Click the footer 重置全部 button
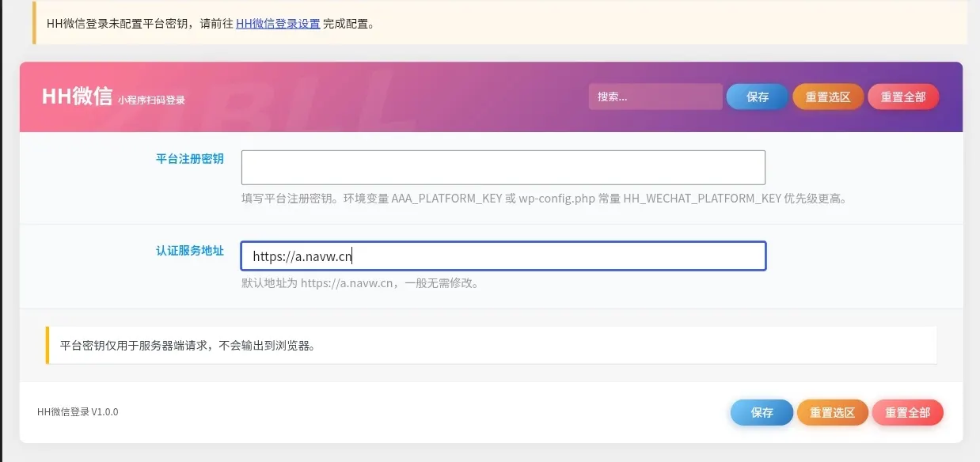The image size is (980, 462). 907,412
